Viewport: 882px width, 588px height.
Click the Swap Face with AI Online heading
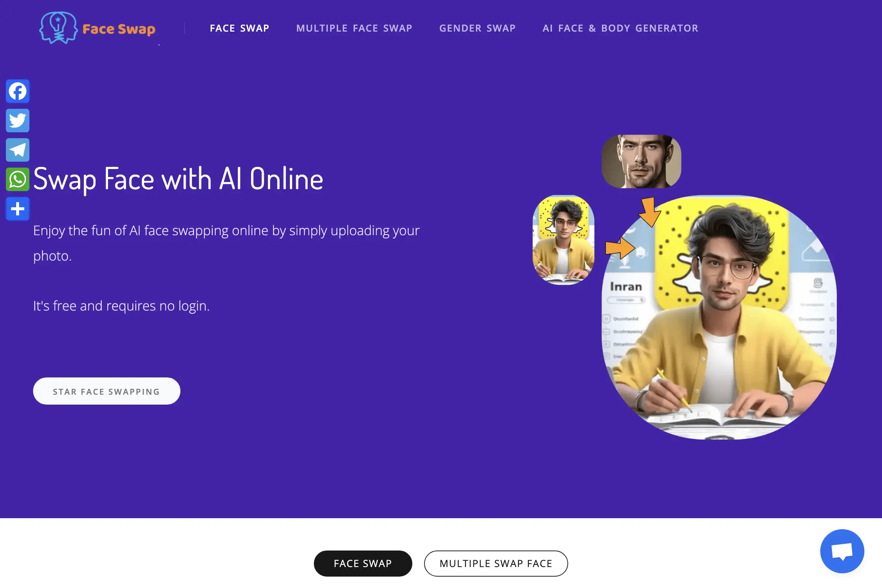[x=178, y=179]
